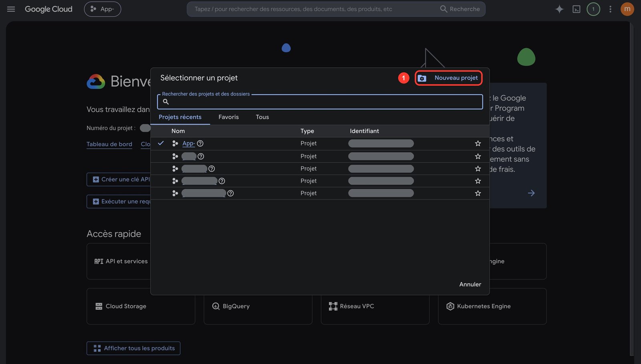Open the Gemini sparkle assistant icon

[559, 9]
